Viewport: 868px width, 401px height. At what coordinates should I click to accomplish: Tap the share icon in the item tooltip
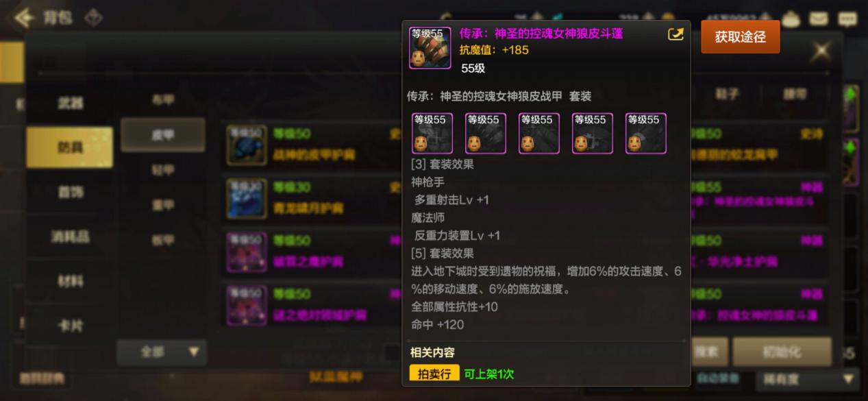(675, 34)
